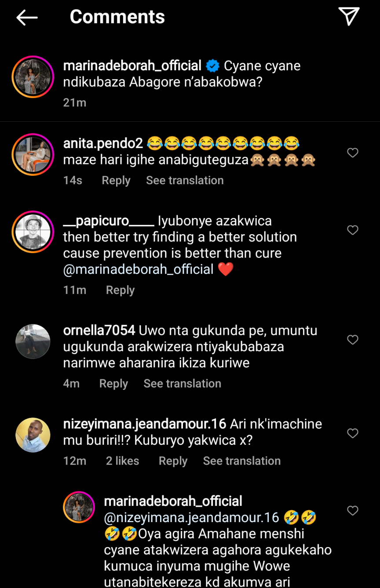Screen dimensions: 380x588
Task: Like nizeyimana.jeandamour.16's comment
Action: click(x=353, y=433)
